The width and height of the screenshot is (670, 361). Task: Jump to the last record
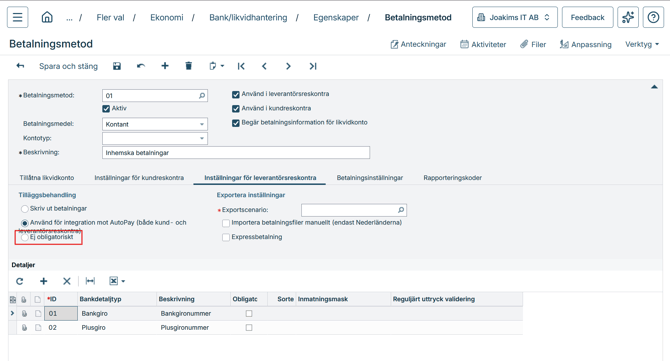point(313,66)
